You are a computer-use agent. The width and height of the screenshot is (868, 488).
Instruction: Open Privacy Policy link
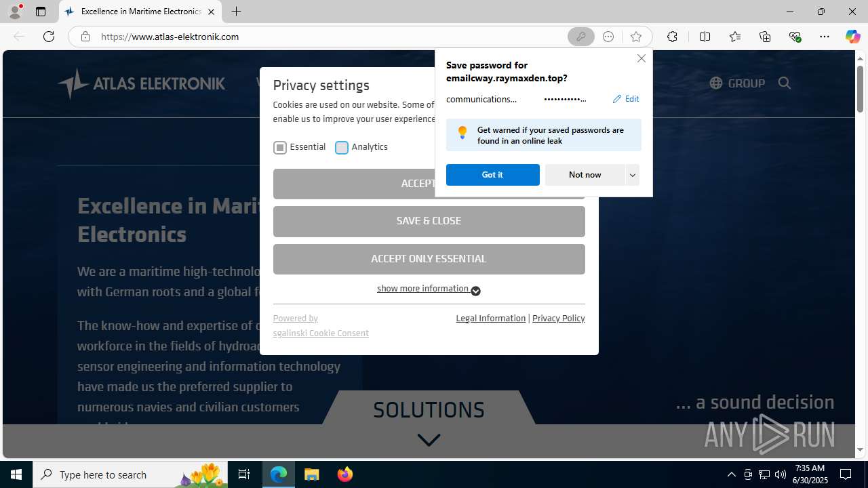pyautogui.click(x=558, y=319)
